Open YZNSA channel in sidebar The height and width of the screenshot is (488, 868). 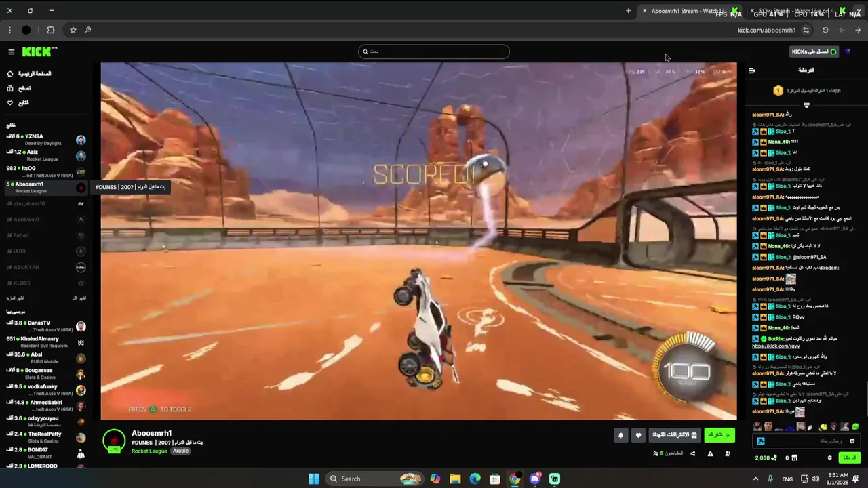click(x=46, y=140)
